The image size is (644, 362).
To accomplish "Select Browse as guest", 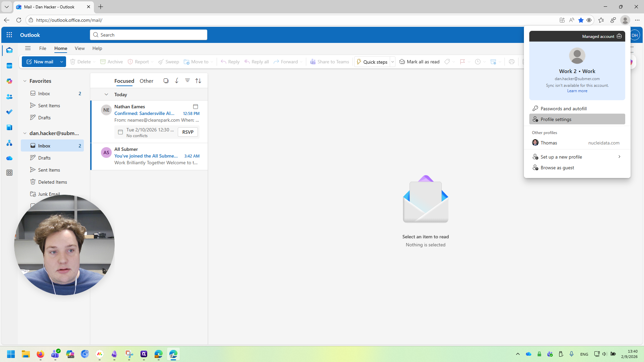I will (x=577, y=168).
